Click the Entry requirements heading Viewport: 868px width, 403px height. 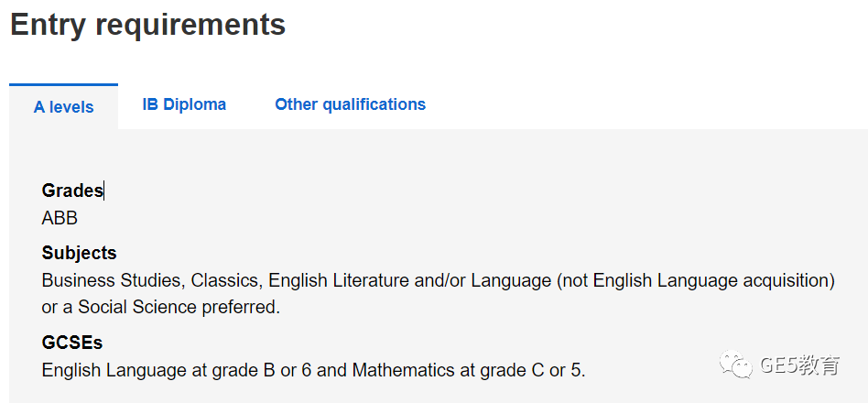[x=147, y=25]
